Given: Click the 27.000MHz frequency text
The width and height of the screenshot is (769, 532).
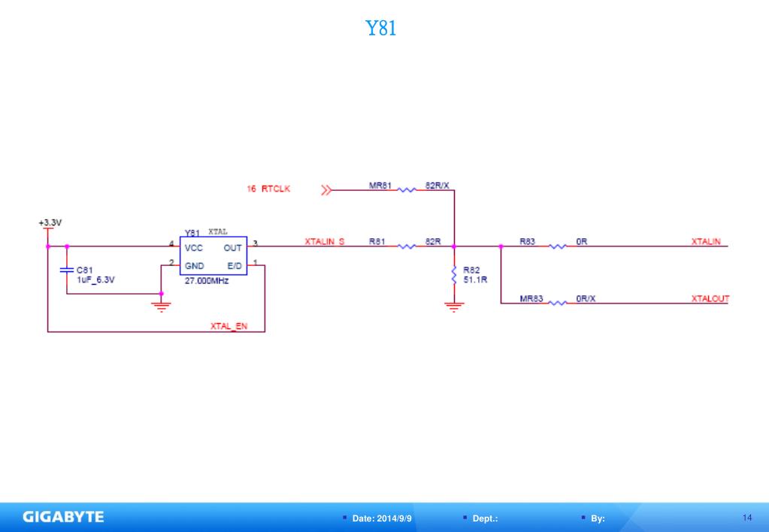Looking at the screenshot, I should click(207, 280).
